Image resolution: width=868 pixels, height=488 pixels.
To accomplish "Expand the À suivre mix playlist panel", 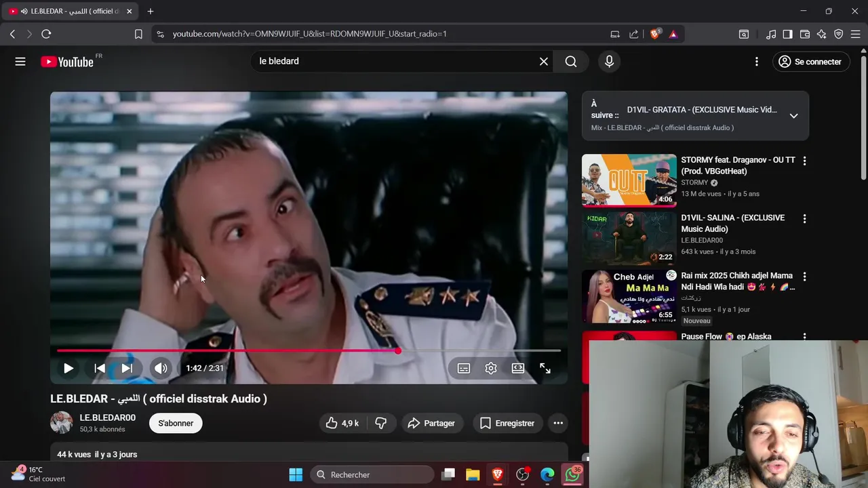I will point(793,116).
